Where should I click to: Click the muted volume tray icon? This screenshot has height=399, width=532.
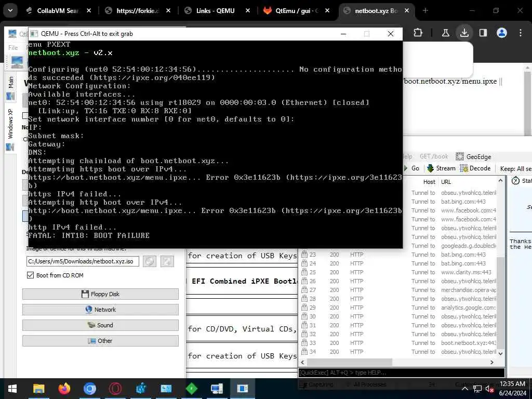tap(489, 389)
